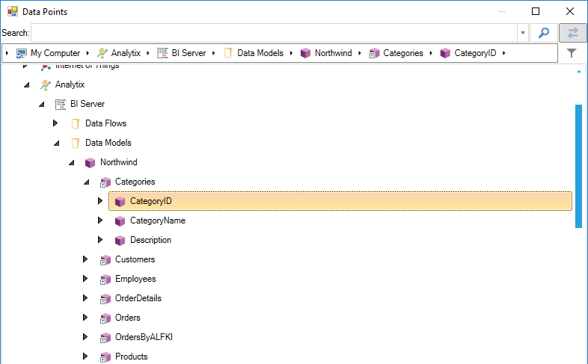Click the Customers table icon

pyautogui.click(x=105, y=259)
